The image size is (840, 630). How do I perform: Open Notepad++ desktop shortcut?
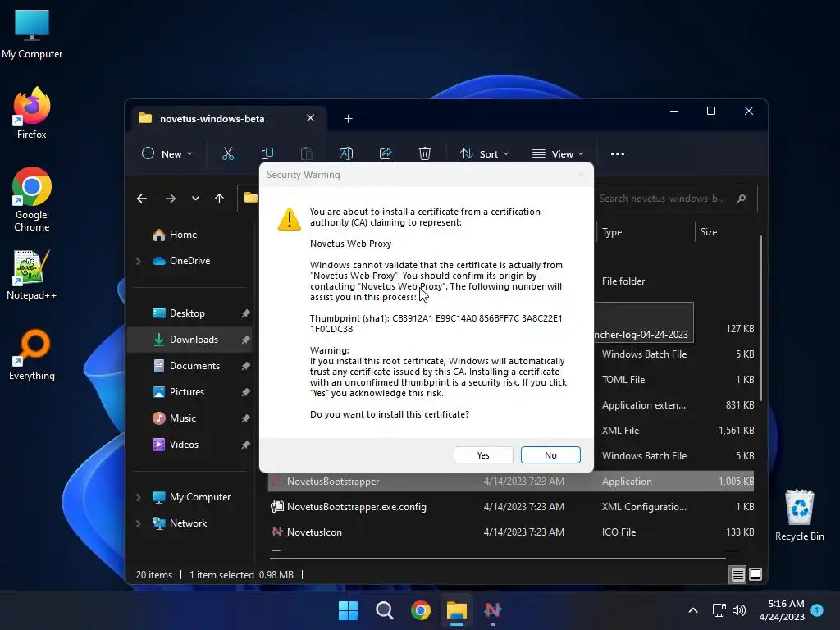32,274
